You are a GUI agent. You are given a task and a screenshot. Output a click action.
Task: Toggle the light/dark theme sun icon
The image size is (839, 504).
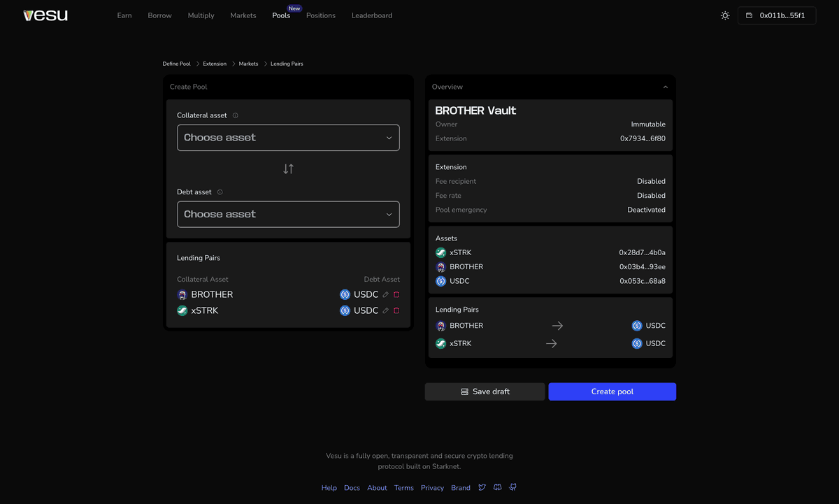point(725,15)
